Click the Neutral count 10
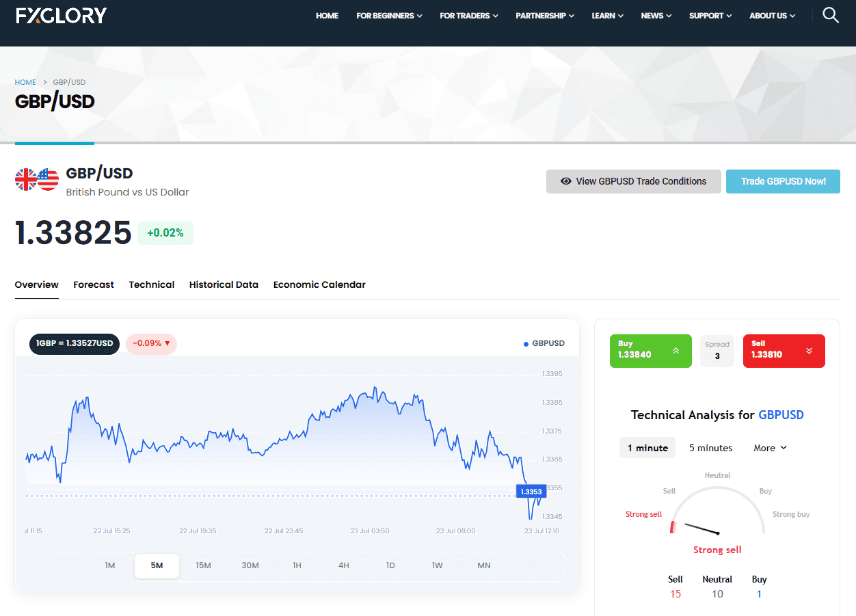This screenshot has width=856, height=616. pyautogui.click(x=717, y=594)
